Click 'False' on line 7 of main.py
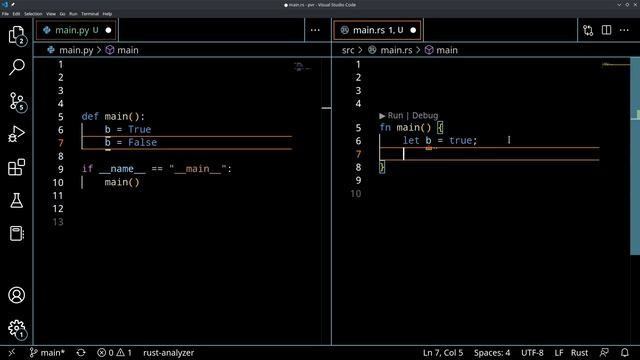Image resolution: width=640 pixels, height=360 pixels. (142, 142)
